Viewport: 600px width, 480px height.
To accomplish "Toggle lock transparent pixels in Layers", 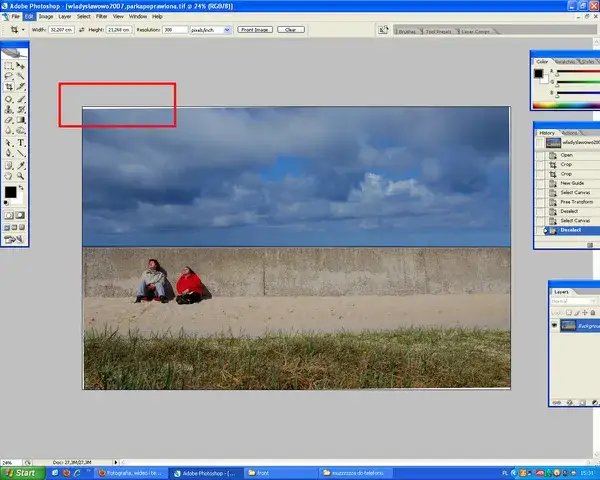I will [x=569, y=313].
